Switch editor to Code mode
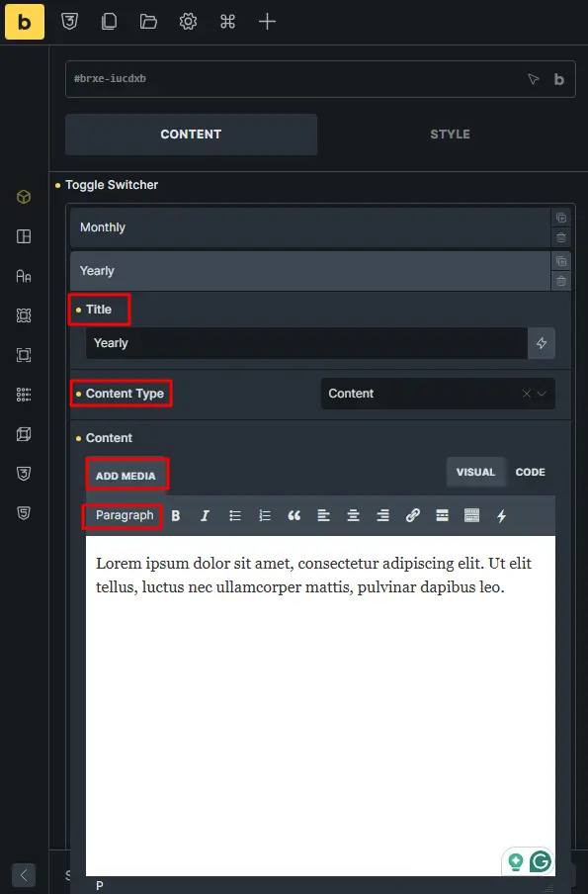Image resolution: width=588 pixels, height=894 pixels. click(530, 472)
